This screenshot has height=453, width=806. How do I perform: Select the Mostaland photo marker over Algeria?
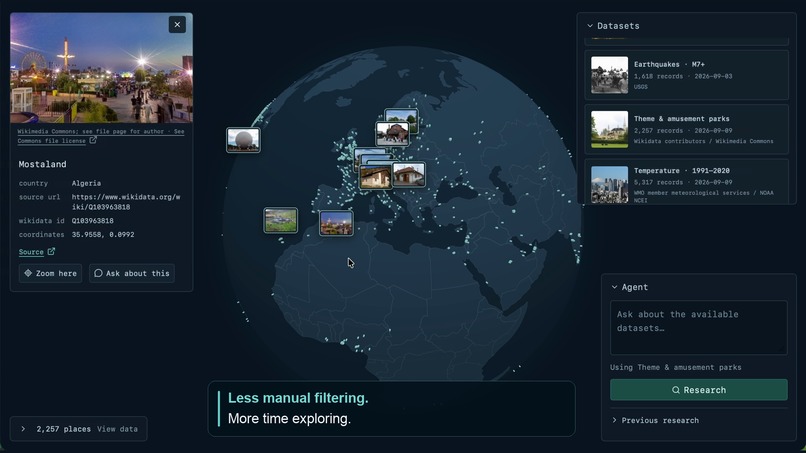pyautogui.click(x=336, y=223)
